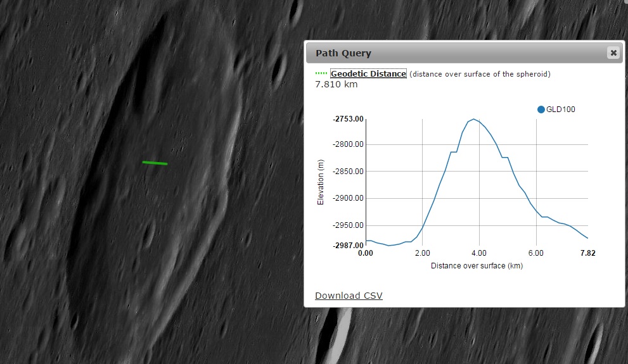Click the -2850.00 y-axis tick label
Screen dimensions: 628x364
coord(348,172)
